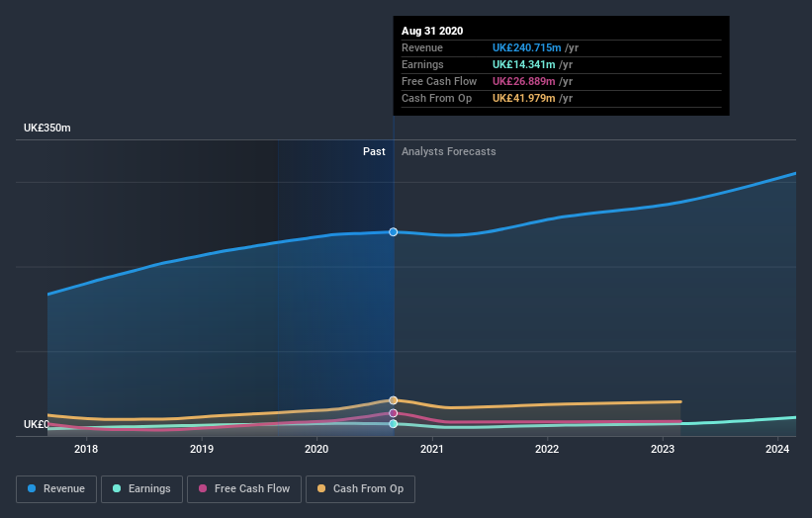Screen dimensions: 812x518
Task: Click the 2024 x-axis label
Action: click(777, 449)
